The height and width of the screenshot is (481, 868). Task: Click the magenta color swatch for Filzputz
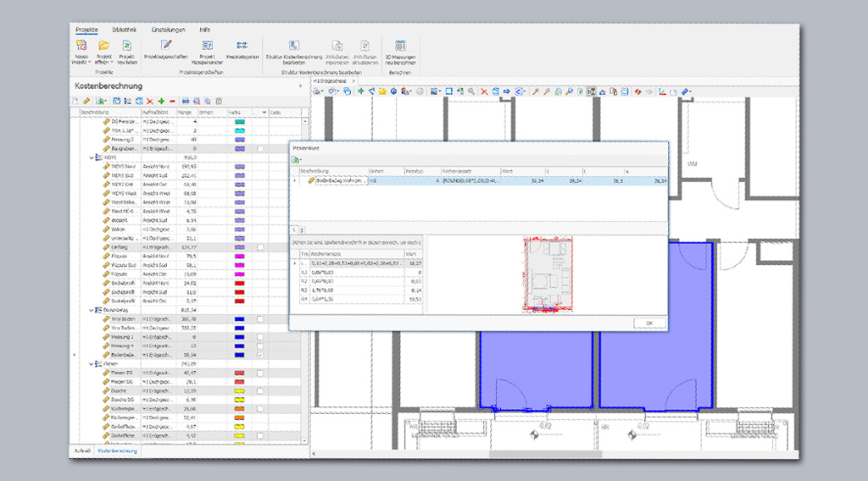pyautogui.click(x=240, y=256)
